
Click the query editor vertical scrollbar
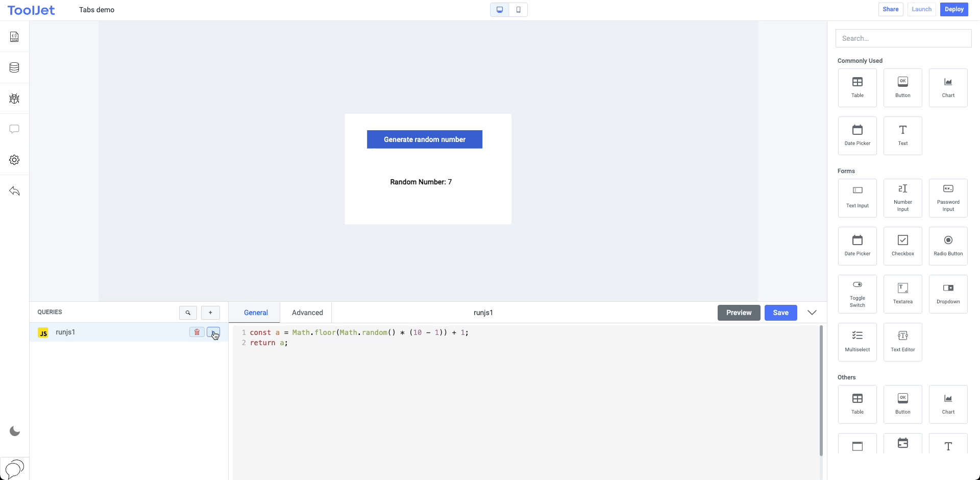click(x=821, y=391)
